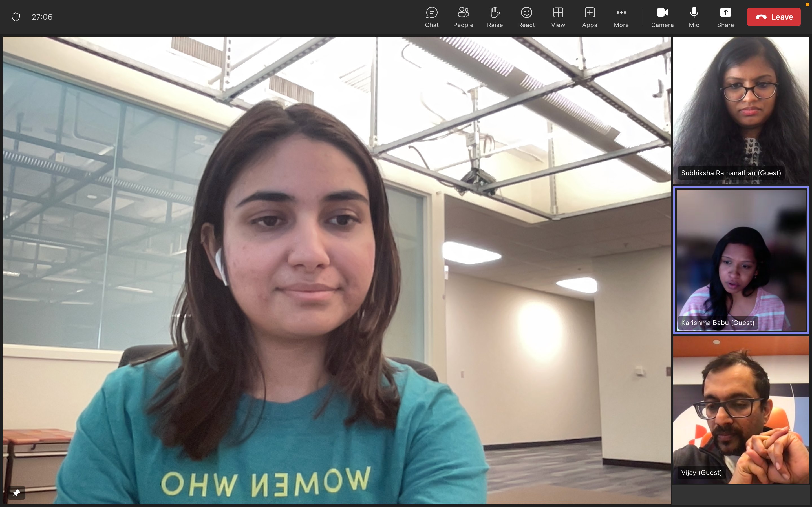Open the More actions menu
812x507 pixels.
point(621,17)
